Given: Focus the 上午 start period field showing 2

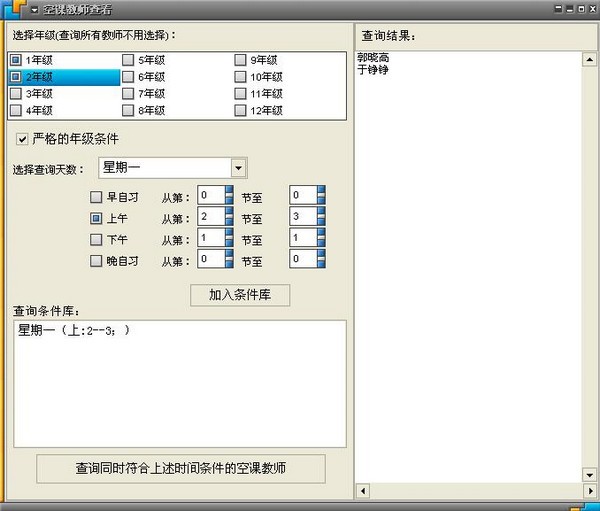Looking at the screenshot, I should click(x=211, y=216).
